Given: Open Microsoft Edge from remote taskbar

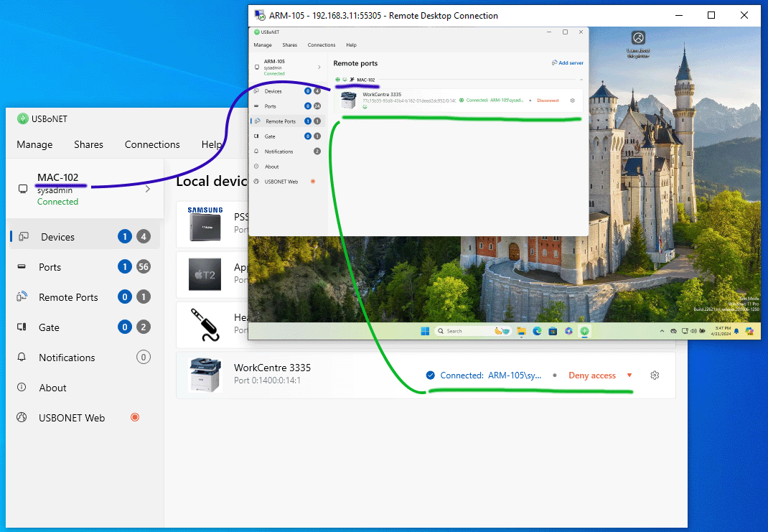Looking at the screenshot, I should 537,331.
